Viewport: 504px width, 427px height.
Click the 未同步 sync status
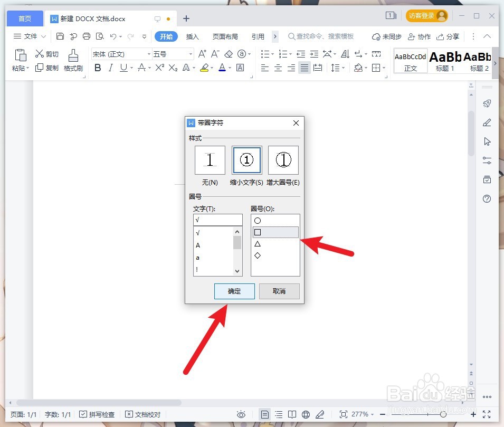[x=387, y=36]
